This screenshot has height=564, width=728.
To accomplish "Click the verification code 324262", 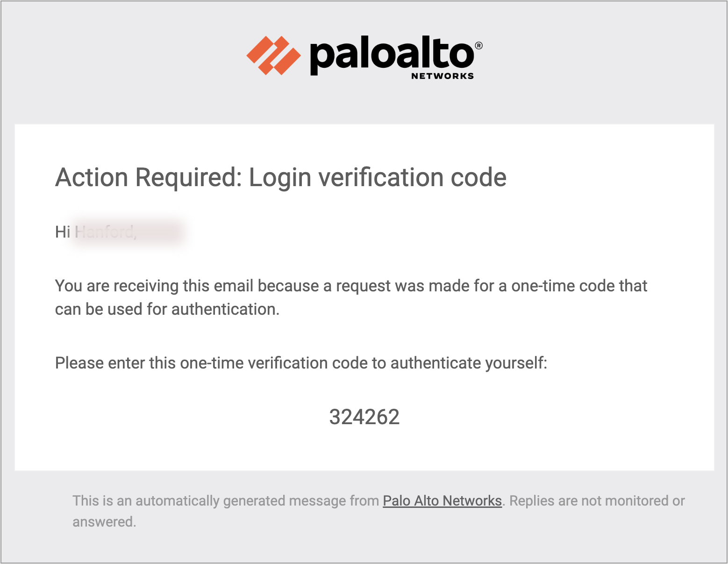I will point(364,417).
